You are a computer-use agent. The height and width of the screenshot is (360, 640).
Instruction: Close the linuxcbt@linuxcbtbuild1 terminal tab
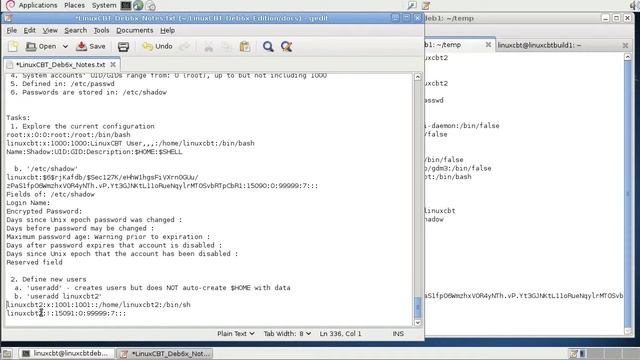[x=625, y=45]
